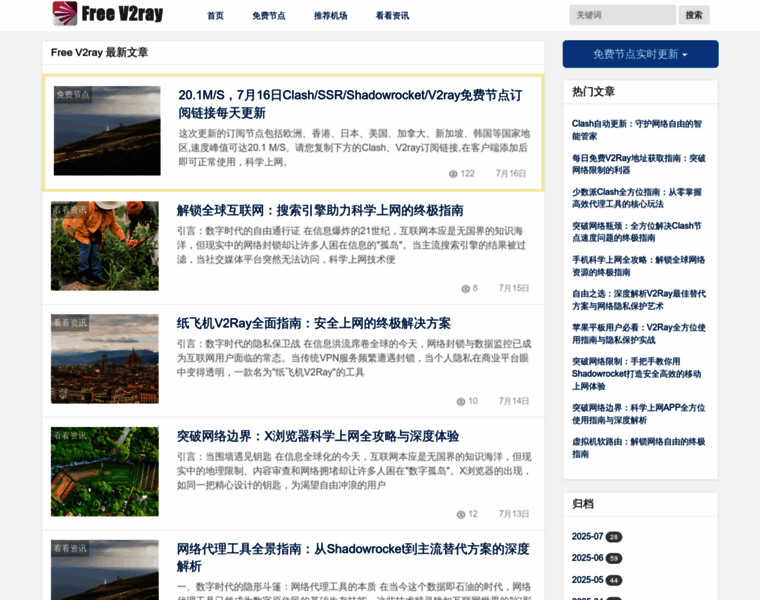Screen dimensions: 760x600
Task: Open hot article 每日免费V2Ray地址获取指南
Action: click(x=638, y=164)
